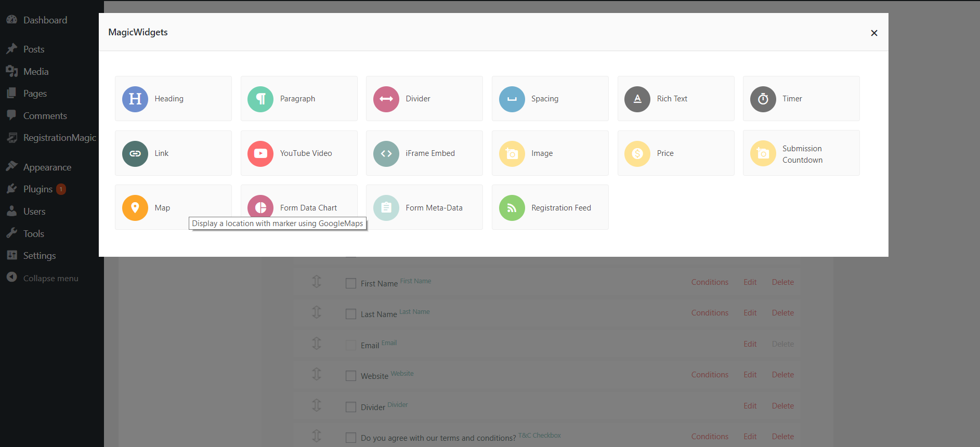
Task: Select the Price widget icon
Action: tap(637, 153)
